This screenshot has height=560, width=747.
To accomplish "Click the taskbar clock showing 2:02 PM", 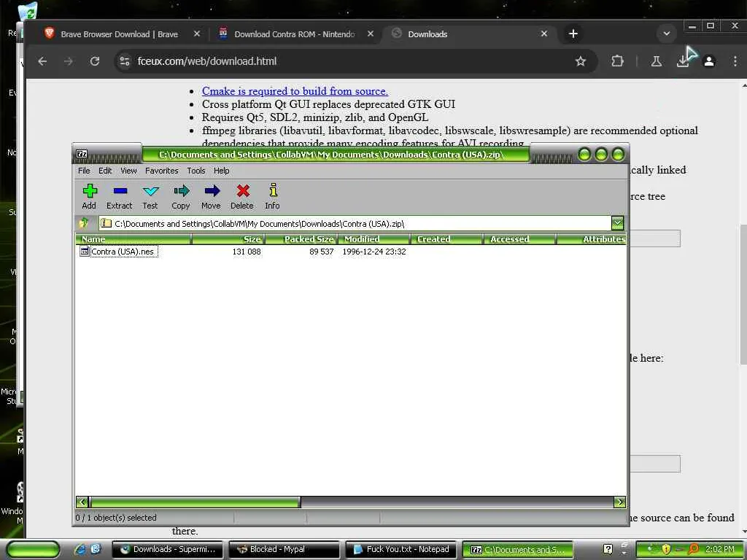I will pyautogui.click(x=720, y=549).
